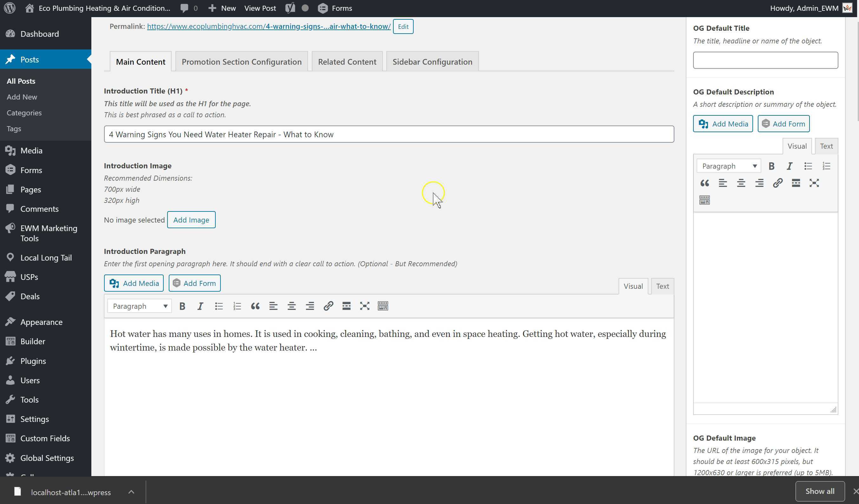Click Add Image for Introduction Image

[x=191, y=220]
